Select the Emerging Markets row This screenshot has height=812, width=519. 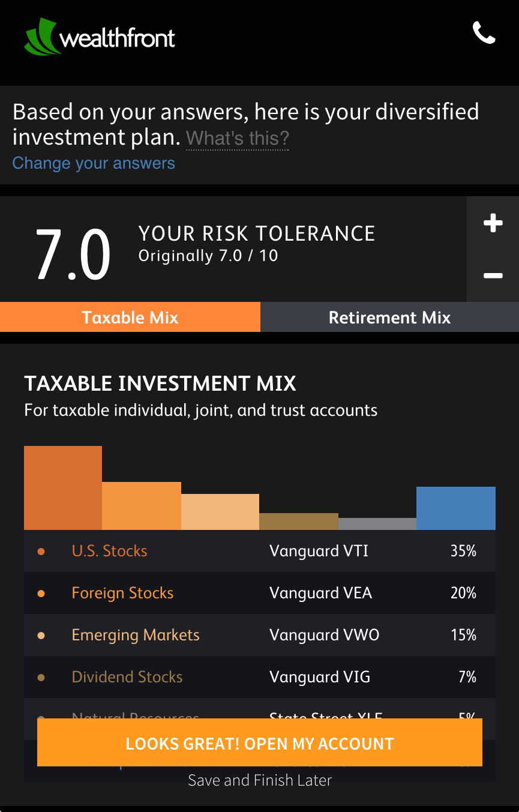pyautogui.click(x=260, y=635)
